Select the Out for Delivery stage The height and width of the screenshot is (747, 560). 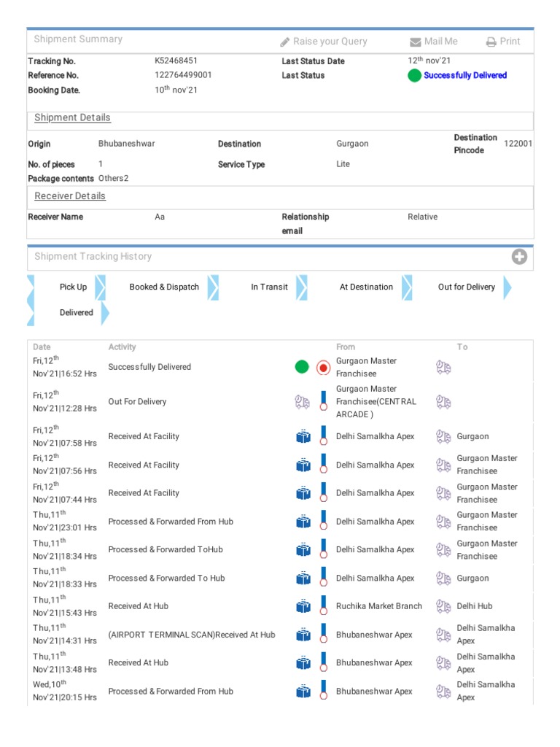pos(466,287)
